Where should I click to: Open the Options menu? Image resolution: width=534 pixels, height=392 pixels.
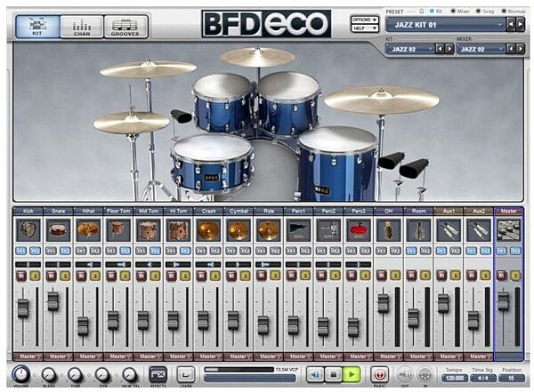[365, 20]
